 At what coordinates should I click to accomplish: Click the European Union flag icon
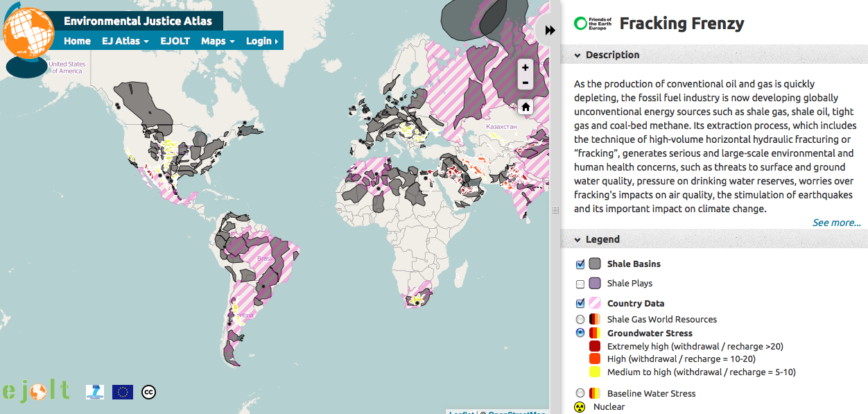coord(123,392)
